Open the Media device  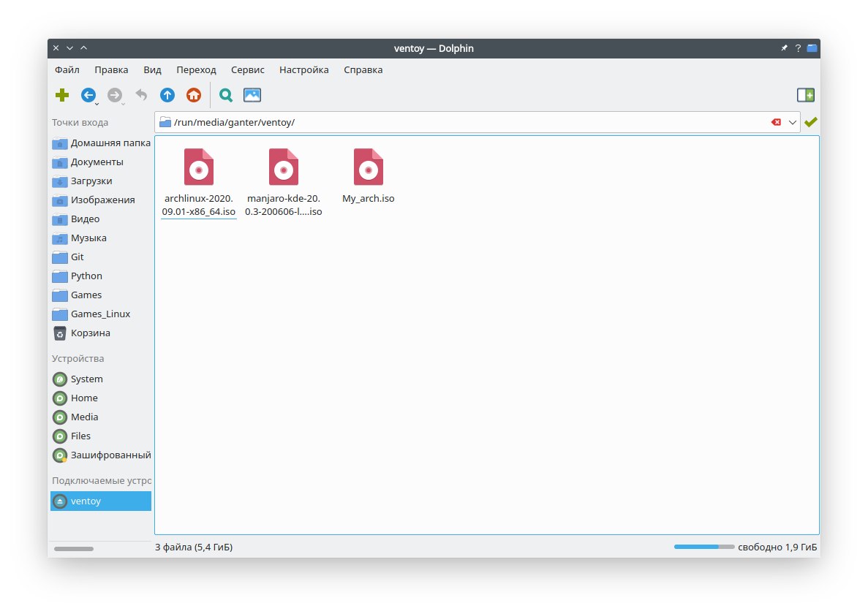pyautogui.click(x=101, y=417)
